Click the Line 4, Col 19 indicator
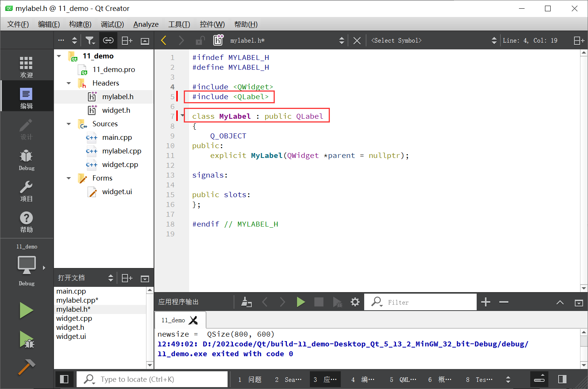 [x=530, y=40]
